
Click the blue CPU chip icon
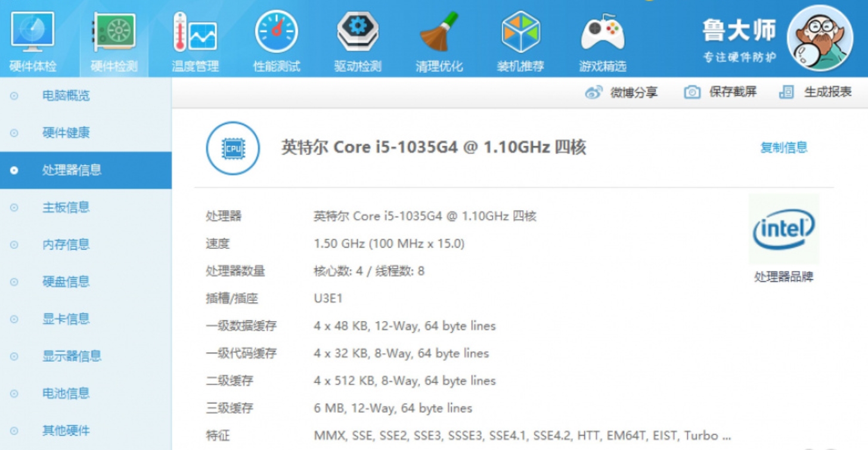pyautogui.click(x=232, y=148)
